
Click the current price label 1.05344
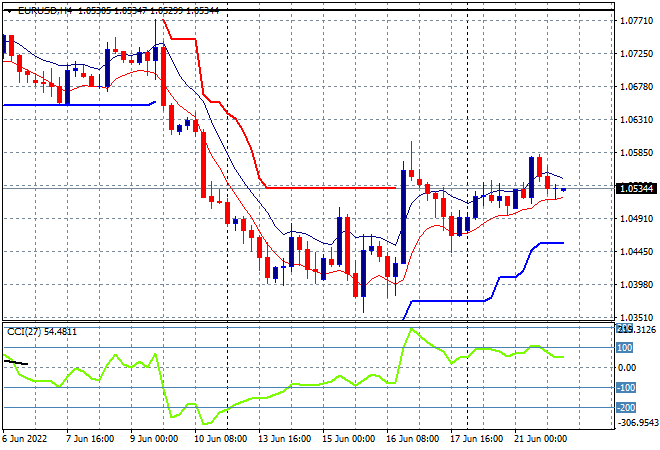click(x=636, y=188)
